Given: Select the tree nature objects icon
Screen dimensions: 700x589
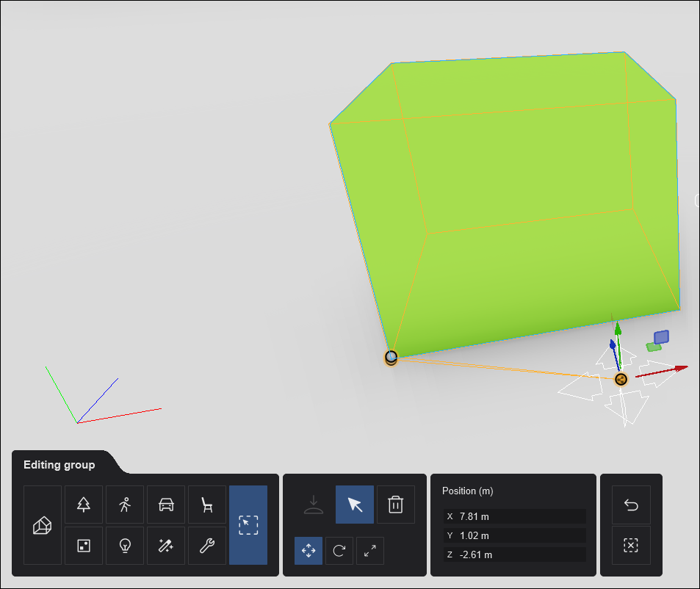Looking at the screenshot, I should 84,505.
